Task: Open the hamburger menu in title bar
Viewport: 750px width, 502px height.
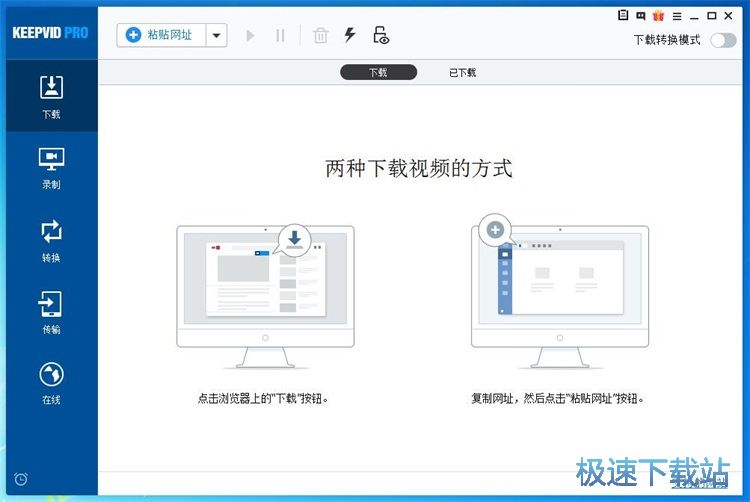Action: pos(676,16)
